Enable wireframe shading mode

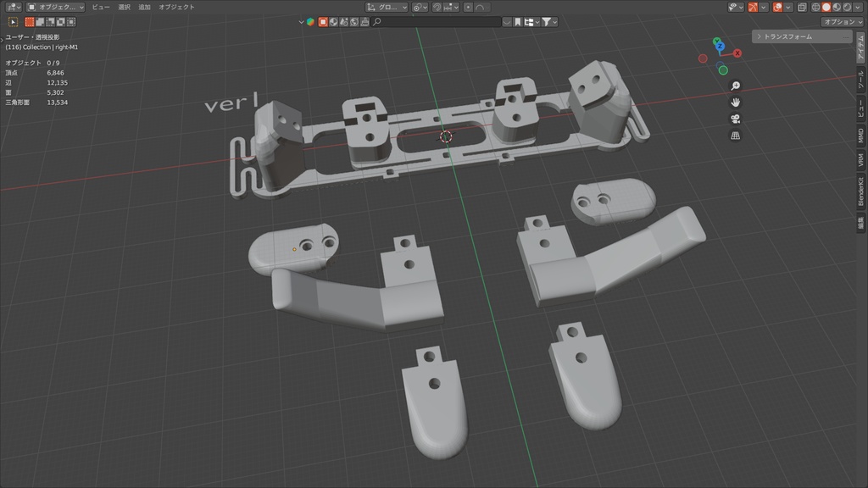[816, 8]
